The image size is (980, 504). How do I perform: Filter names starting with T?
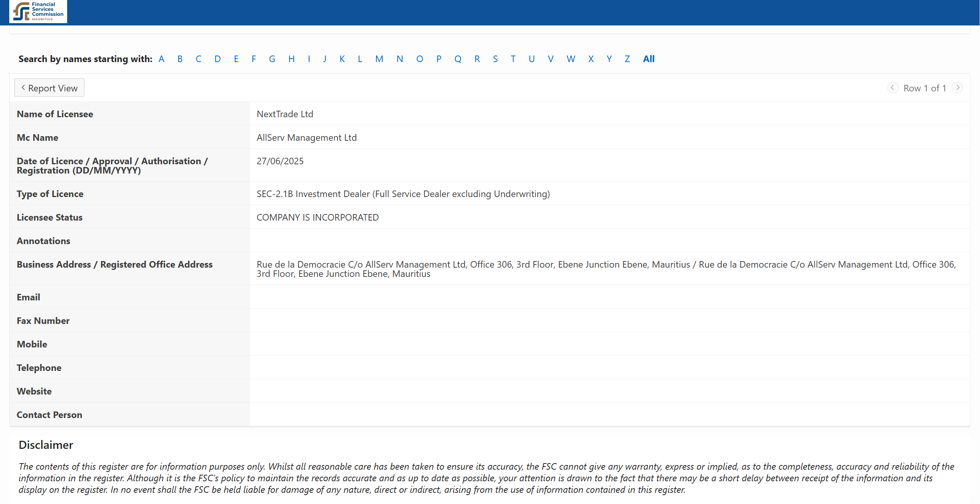pyautogui.click(x=513, y=59)
